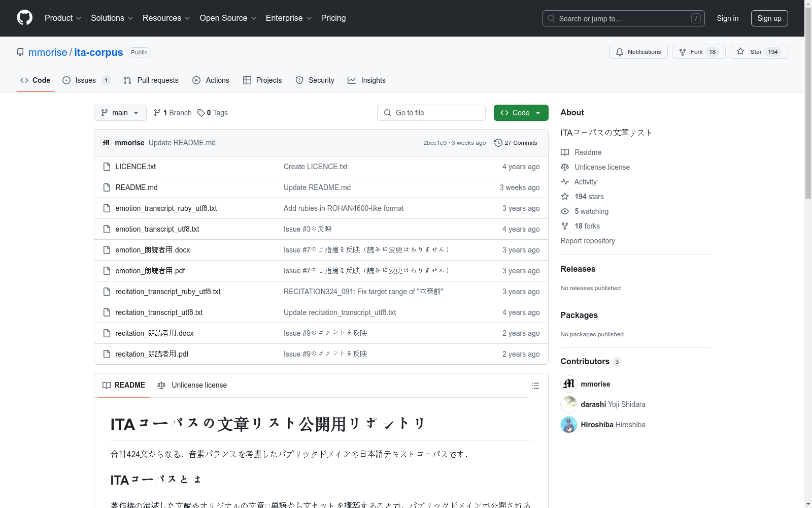Open the mmorise owner link in breadcrumb

click(x=48, y=52)
